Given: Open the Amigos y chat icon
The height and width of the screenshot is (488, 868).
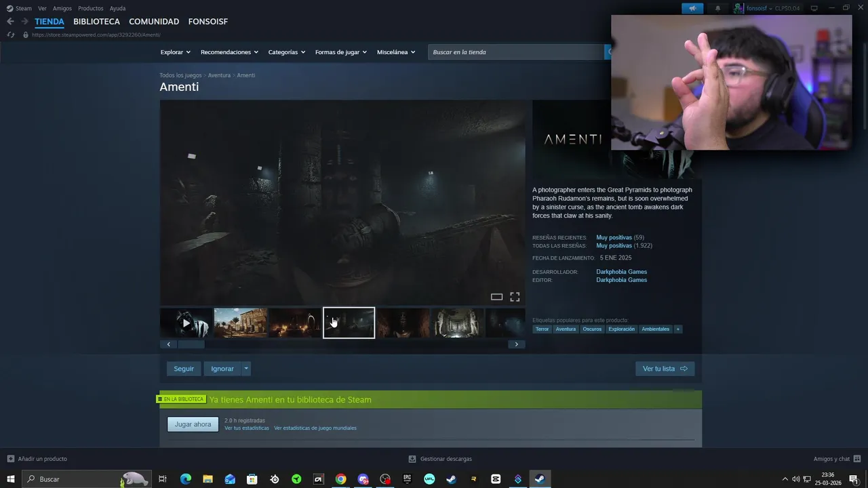Looking at the screenshot, I should point(857,459).
